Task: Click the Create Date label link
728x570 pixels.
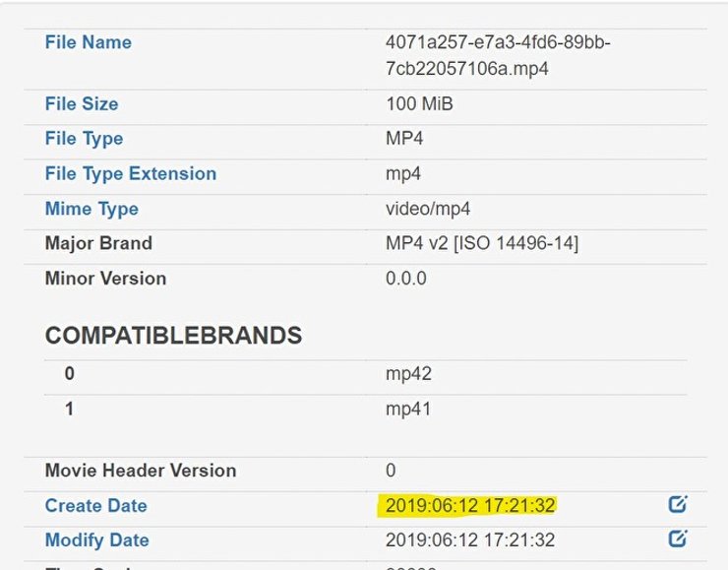Action: pos(95,505)
